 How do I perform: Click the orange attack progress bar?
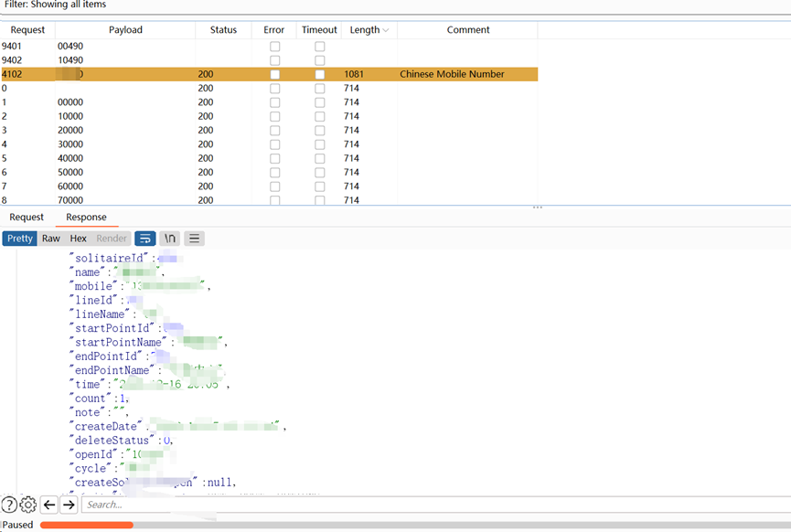click(x=87, y=525)
